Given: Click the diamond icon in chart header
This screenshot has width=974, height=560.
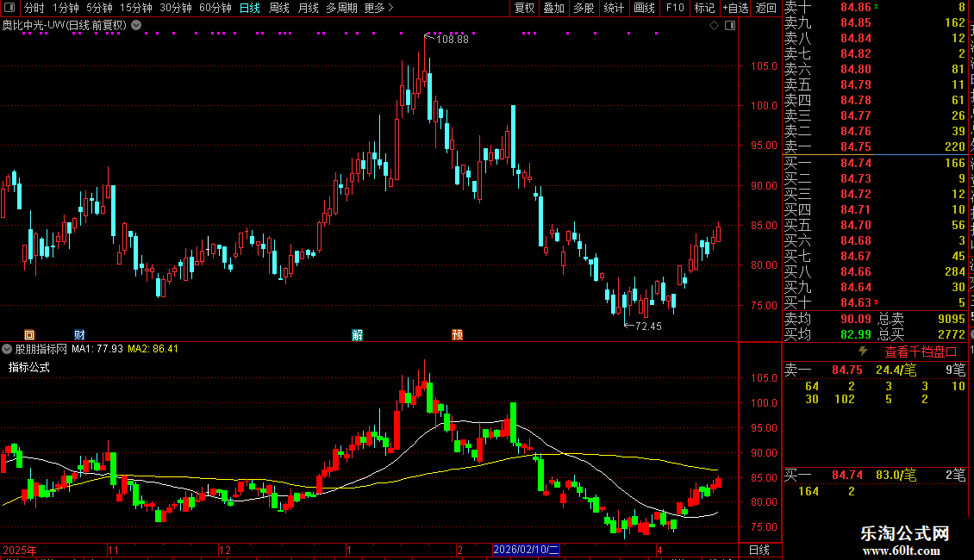Looking at the screenshot, I should [714, 26].
